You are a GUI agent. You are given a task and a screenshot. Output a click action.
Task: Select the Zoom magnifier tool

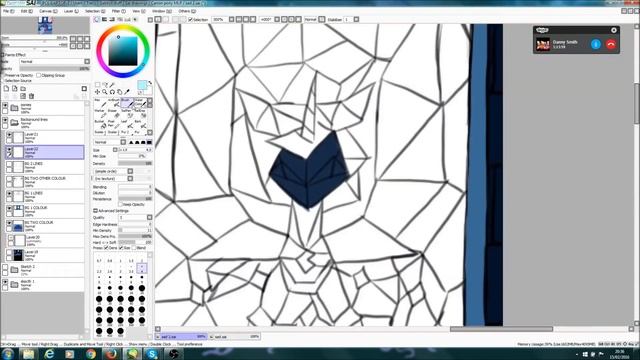[x=105, y=92]
